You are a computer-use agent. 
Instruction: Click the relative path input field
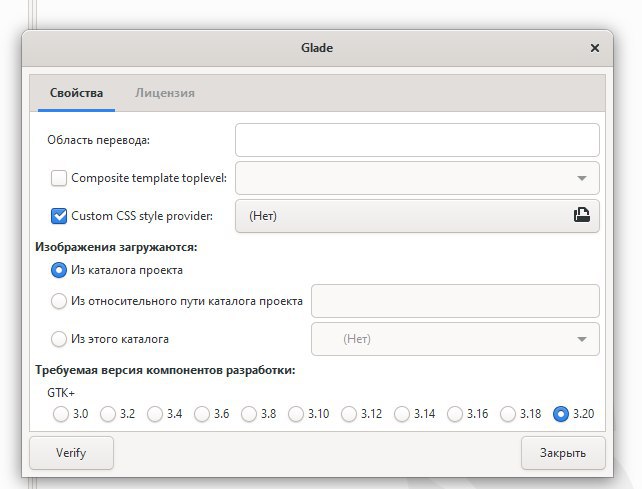[x=455, y=301]
